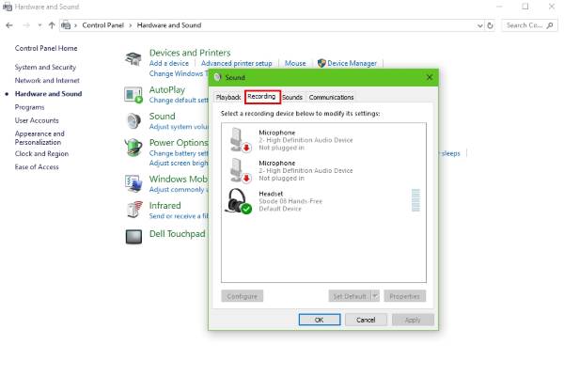Click the Properties button
The image size is (564, 392).
click(404, 296)
